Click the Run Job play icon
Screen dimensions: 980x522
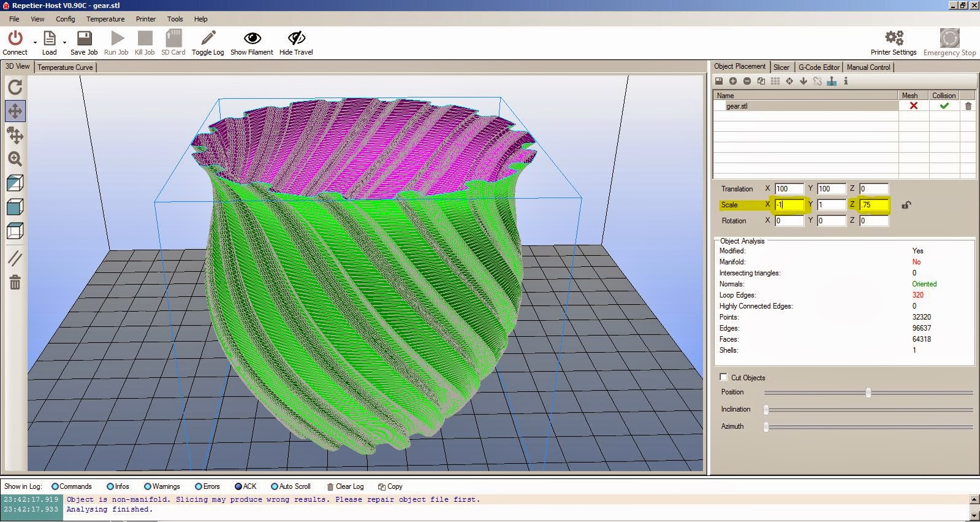(x=116, y=38)
